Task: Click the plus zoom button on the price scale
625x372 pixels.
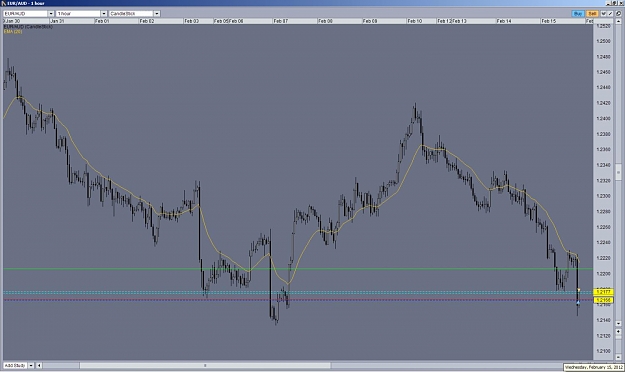Action: pos(618,331)
